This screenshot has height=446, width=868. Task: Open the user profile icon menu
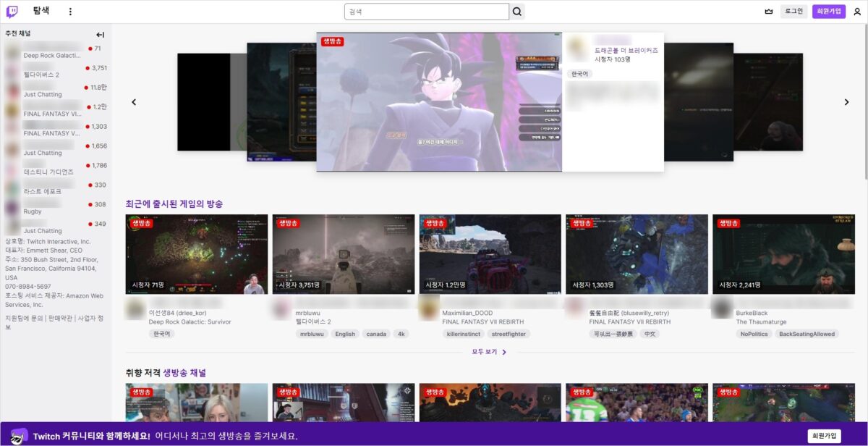857,12
